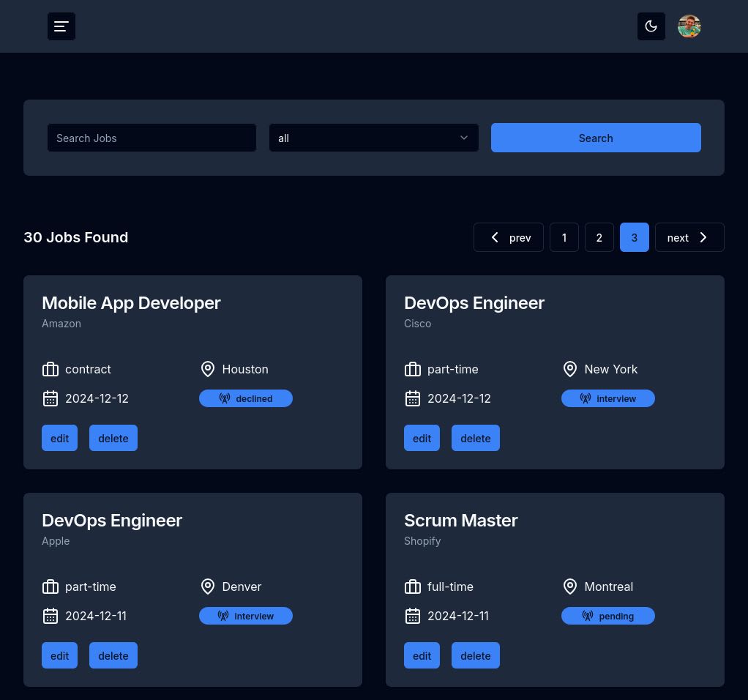Click the Search Jobs input field
Image resolution: width=748 pixels, height=700 pixels.
tap(152, 138)
